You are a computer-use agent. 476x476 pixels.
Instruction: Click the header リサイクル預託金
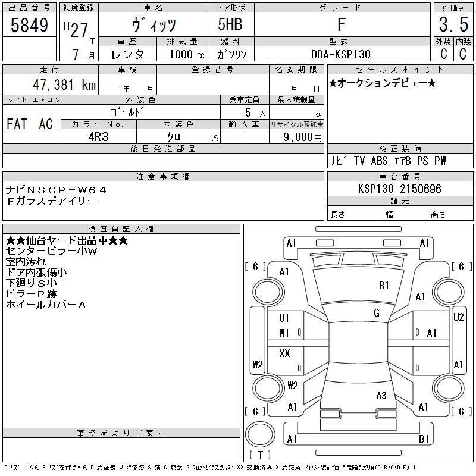pos(296,124)
